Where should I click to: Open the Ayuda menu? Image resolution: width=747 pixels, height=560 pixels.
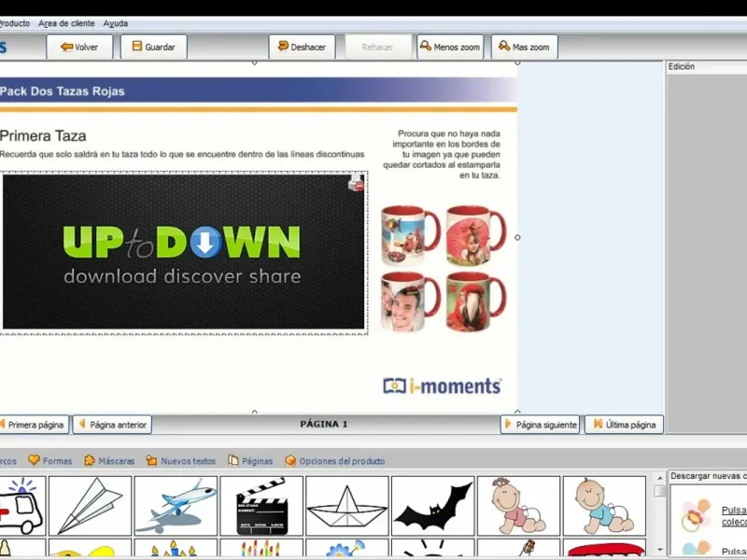[x=115, y=23]
